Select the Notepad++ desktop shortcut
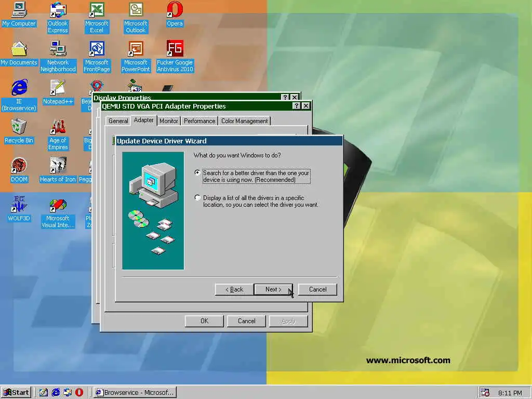Image resolution: width=532 pixels, height=399 pixels. (58, 92)
